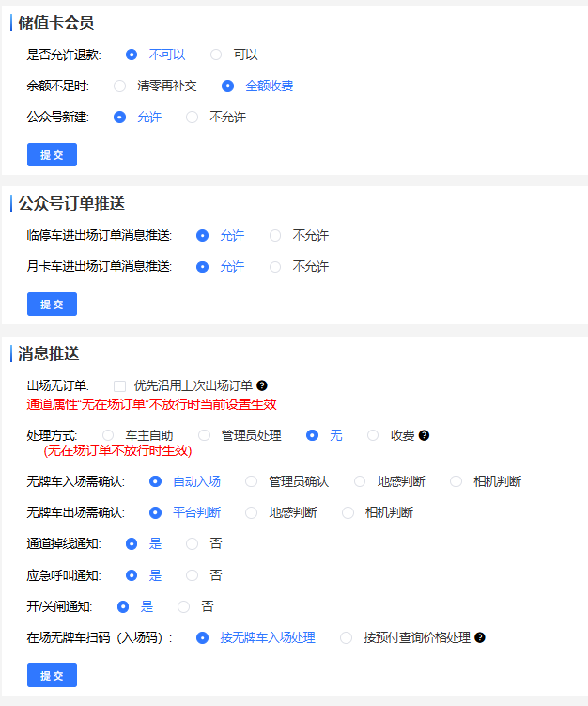
Task: Select 允许 for 月卡车进出场订单消息推送
Action: click(203, 267)
